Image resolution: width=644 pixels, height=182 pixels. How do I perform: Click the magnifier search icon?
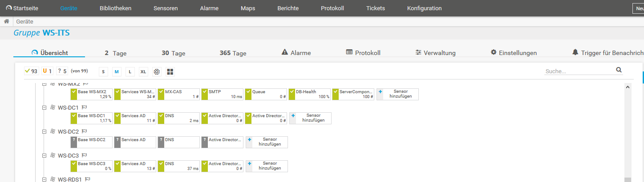coord(619,70)
